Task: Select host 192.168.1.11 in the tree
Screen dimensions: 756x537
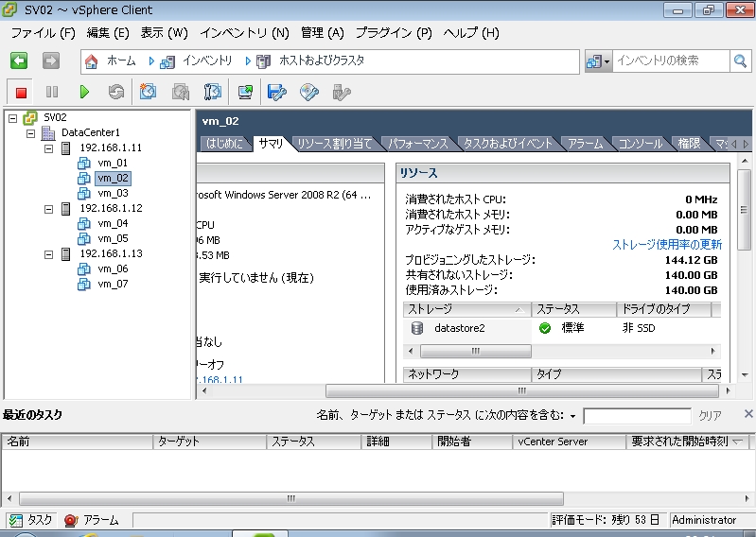Action: (x=111, y=147)
